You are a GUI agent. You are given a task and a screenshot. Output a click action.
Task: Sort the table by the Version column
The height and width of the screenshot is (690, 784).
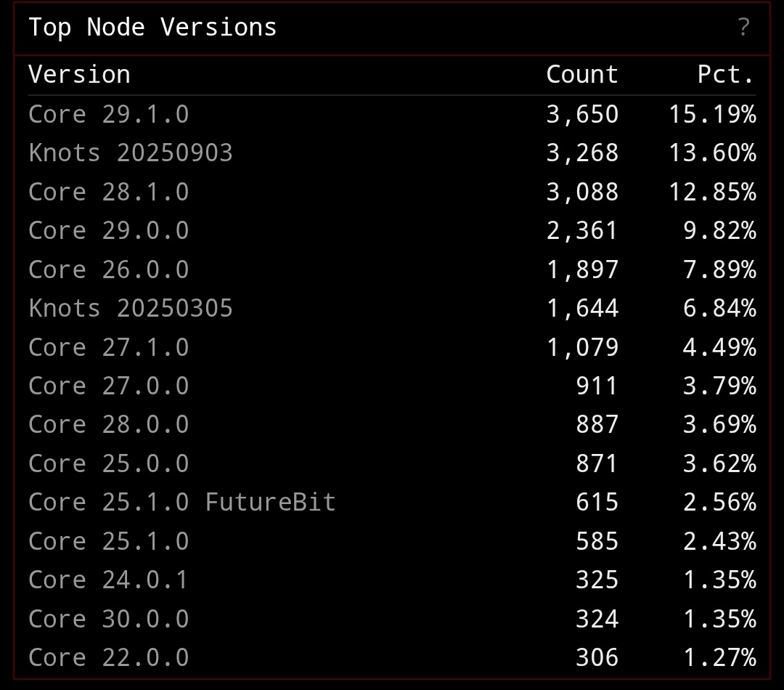79,73
